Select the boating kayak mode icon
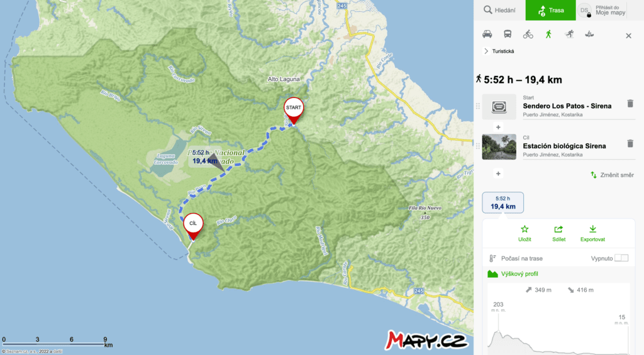Screen dimensions: 644x355 589,35
